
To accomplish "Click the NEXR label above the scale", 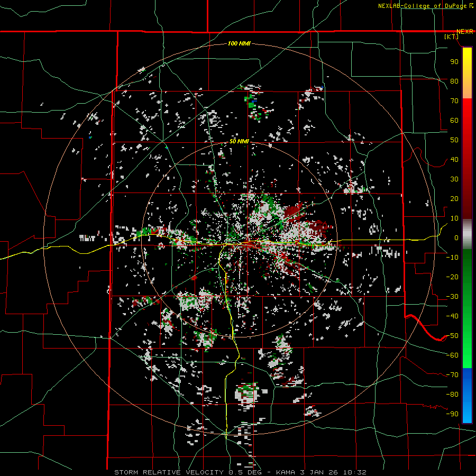I will point(464,32).
